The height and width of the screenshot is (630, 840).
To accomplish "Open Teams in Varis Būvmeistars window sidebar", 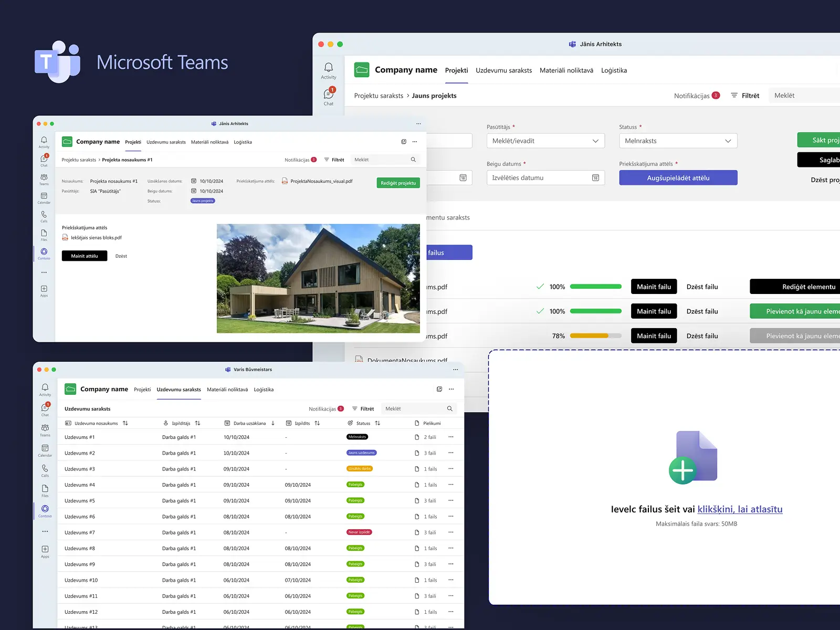I will point(45,430).
